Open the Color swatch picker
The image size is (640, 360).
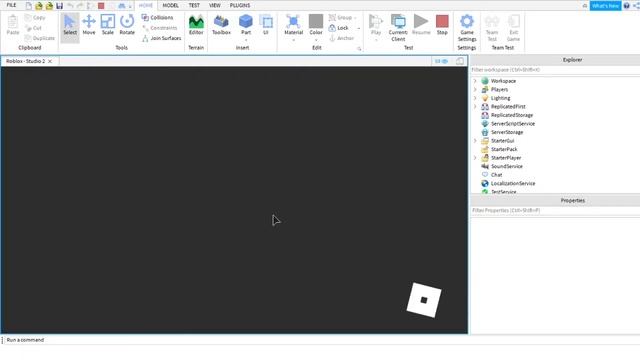(x=316, y=21)
